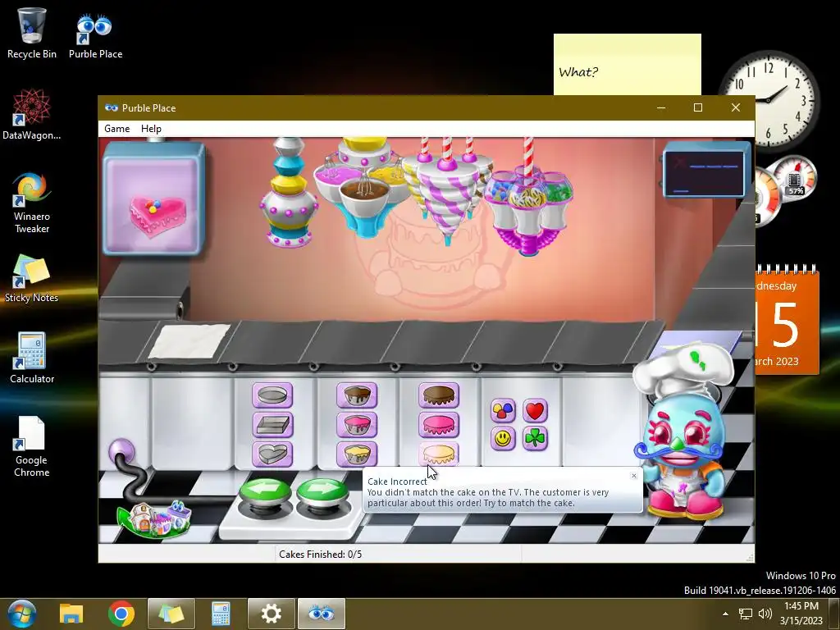Choose the chocolate batter button
Image resolution: width=840 pixels, height=630 pixels.
357,395
